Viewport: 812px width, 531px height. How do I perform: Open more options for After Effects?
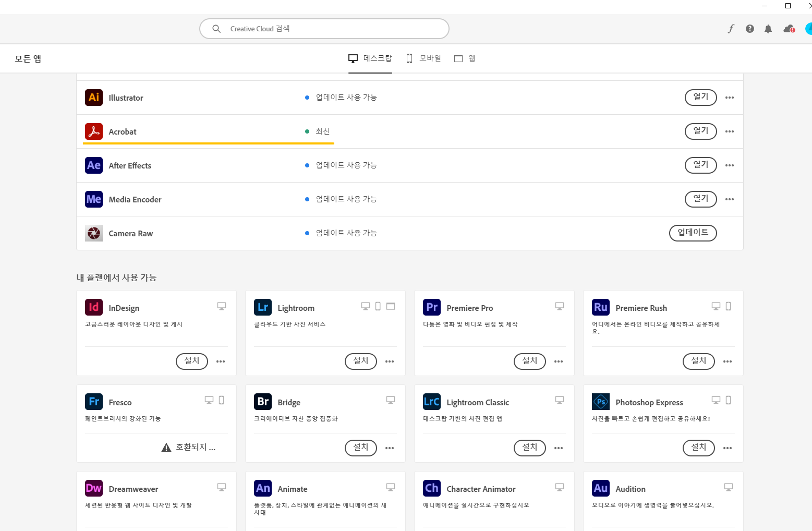click(x=730, y=165)
